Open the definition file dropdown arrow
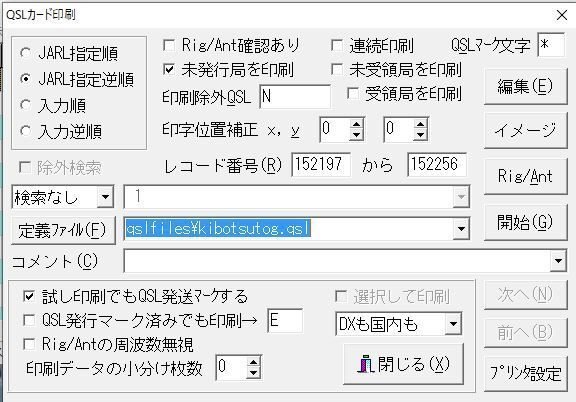Image resolution: width=576 pixels, height=402 pixels. click(461, 229)
